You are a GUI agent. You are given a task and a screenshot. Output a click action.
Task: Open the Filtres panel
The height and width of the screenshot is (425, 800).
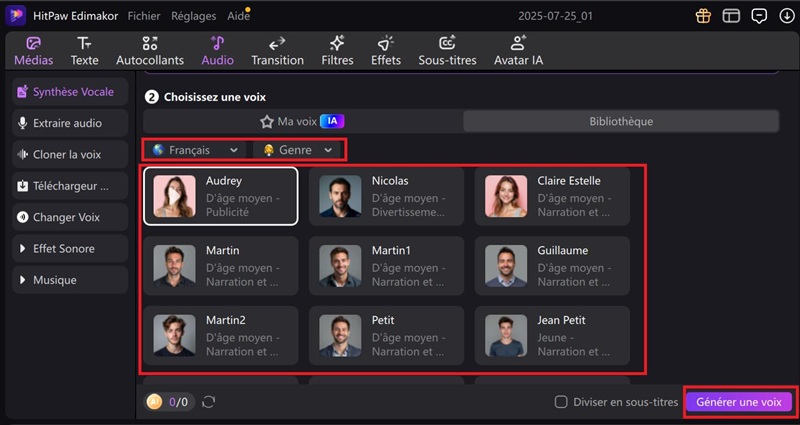point(337,50)
